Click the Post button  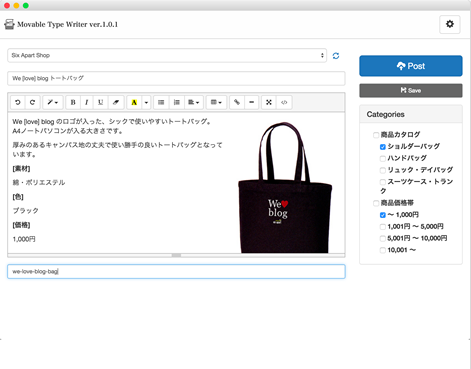coord(411,66)
